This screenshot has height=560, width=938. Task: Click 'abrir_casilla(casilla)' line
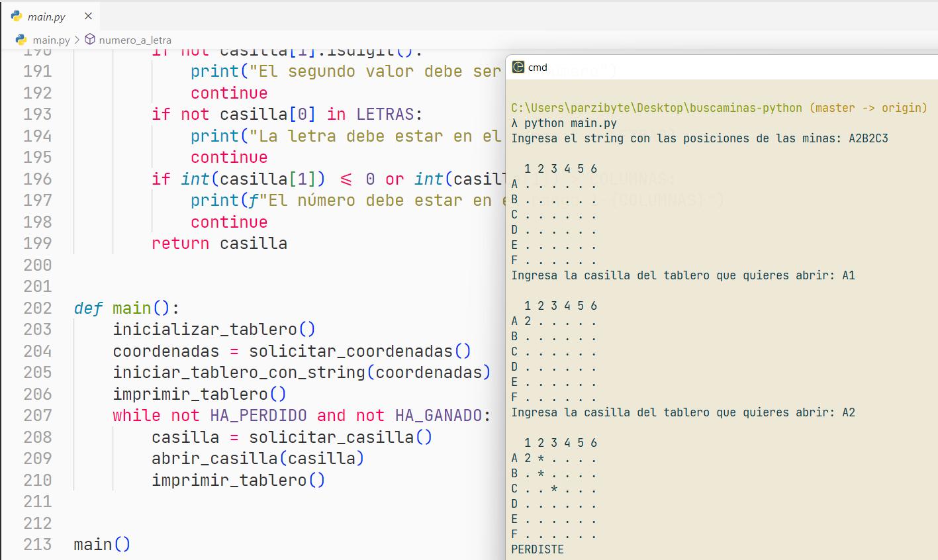tap(258, 458)
